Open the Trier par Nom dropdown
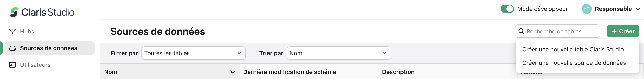This screenshot has width=644, height=79. click(339, 53)
